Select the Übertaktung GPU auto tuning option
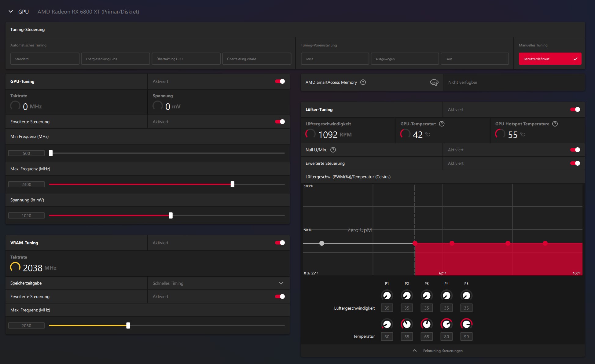Viewport: 595px width, 364px height. click(186, 59)
